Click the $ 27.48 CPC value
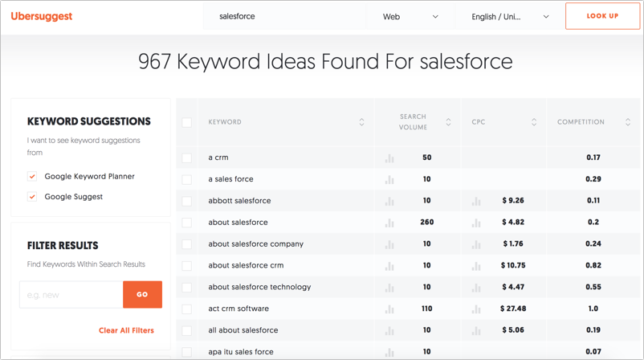 tap(513, 309)
